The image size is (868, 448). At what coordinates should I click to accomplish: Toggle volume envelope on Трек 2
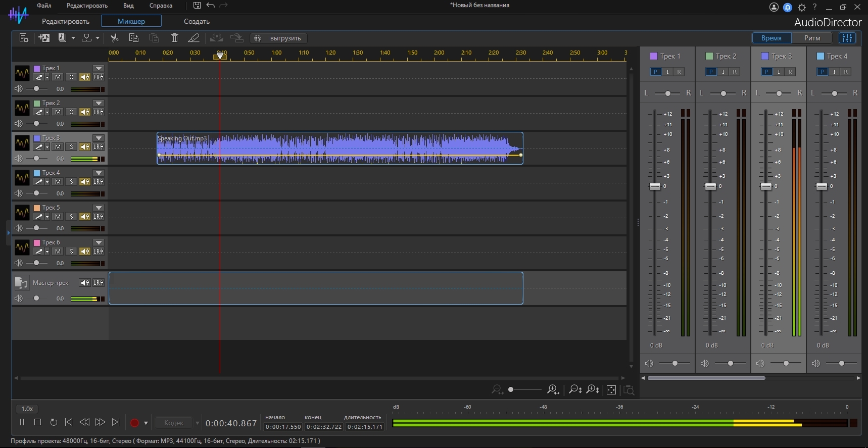point(85,112)
